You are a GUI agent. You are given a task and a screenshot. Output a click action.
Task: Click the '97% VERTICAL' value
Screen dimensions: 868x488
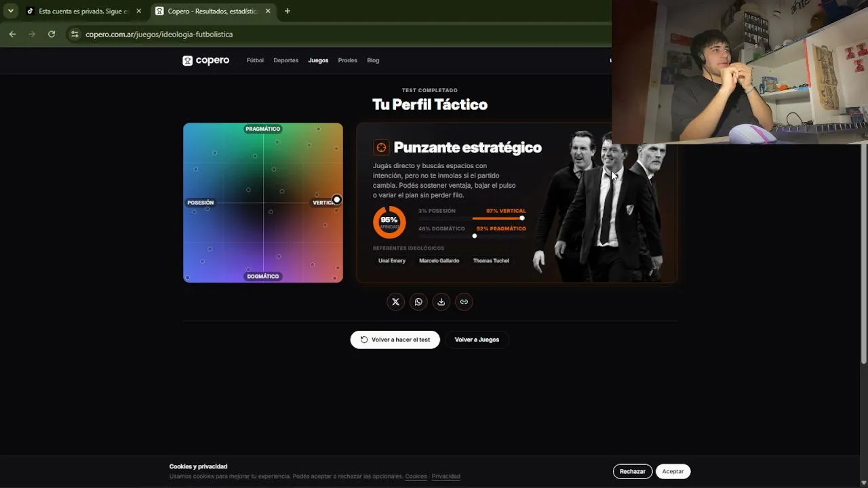[506, 211]
